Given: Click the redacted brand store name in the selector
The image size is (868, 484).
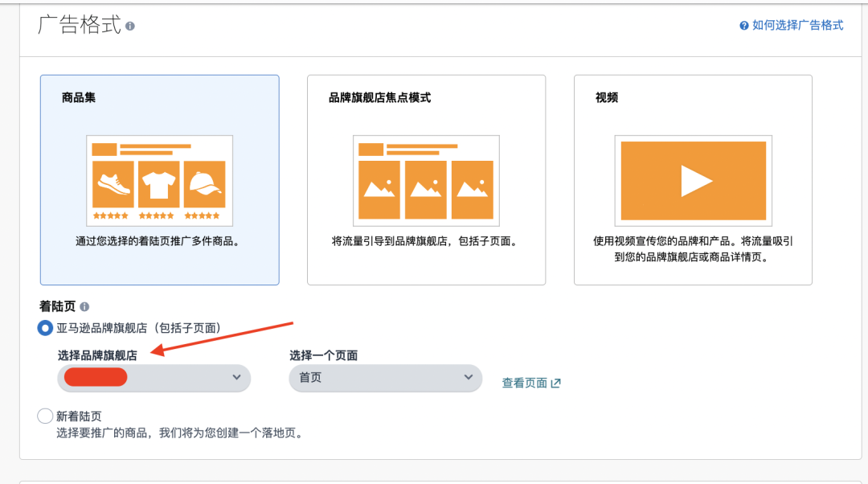Looking at the screenshot, I should point(96,376).
